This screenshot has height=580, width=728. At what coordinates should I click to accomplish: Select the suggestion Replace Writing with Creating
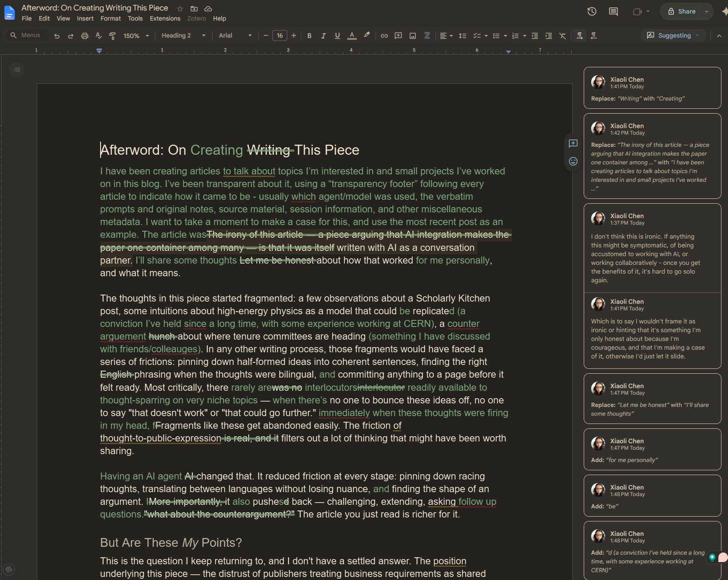tap(652, 88)
